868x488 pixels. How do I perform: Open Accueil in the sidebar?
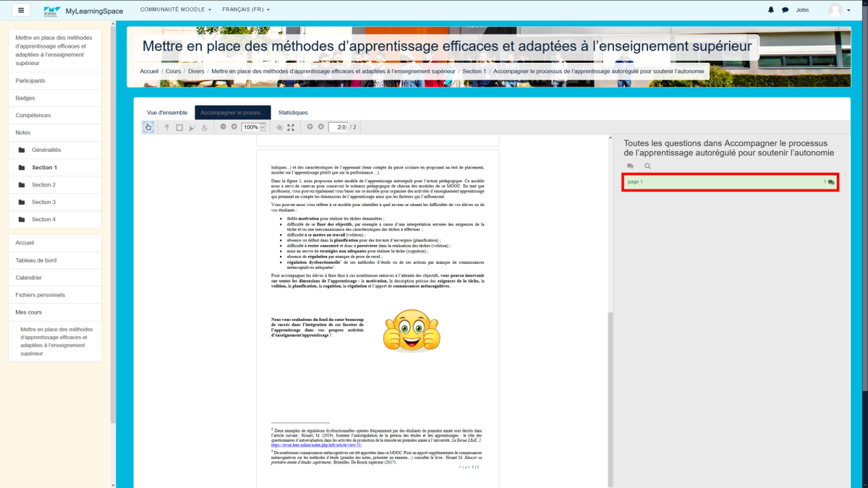[55, 243]
